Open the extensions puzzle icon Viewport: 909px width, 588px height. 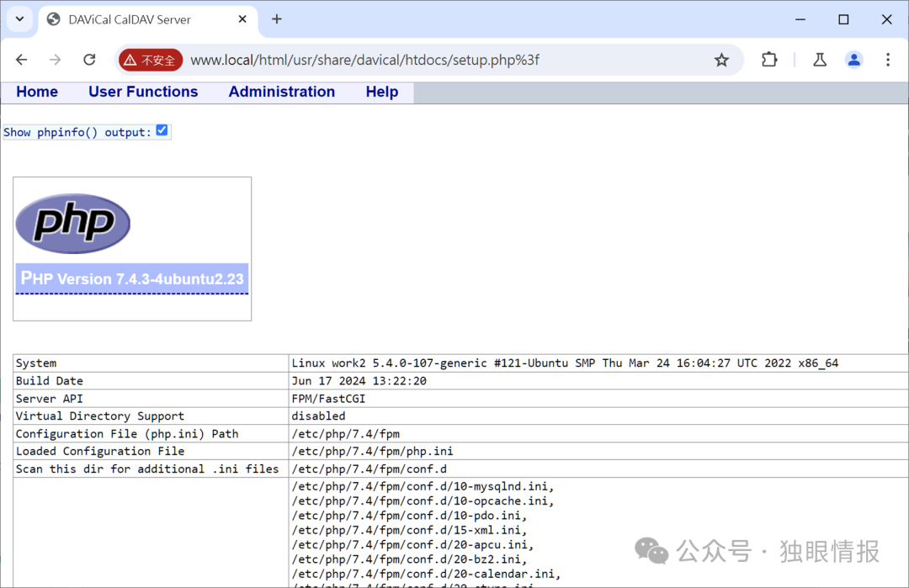click(769, 60)
